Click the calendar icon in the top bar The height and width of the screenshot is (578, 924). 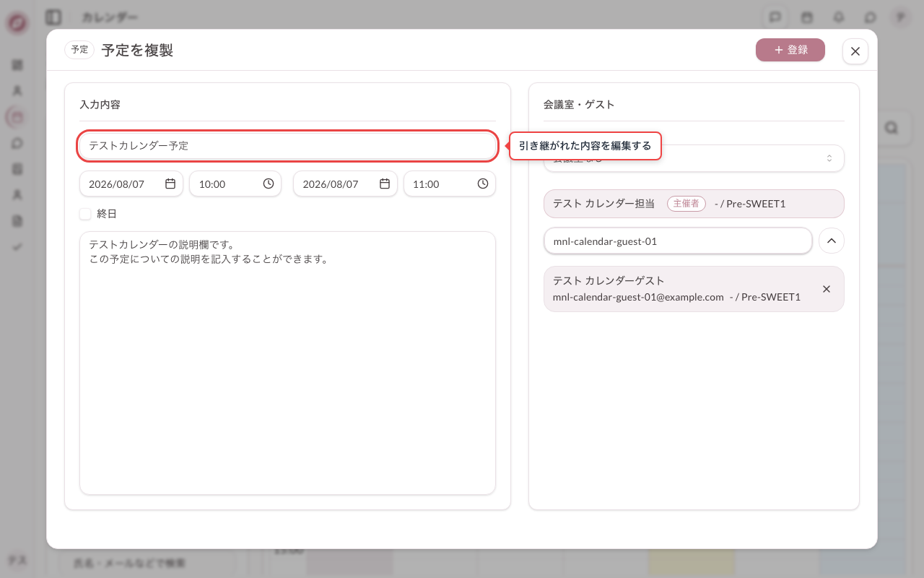tap(807, 17)
